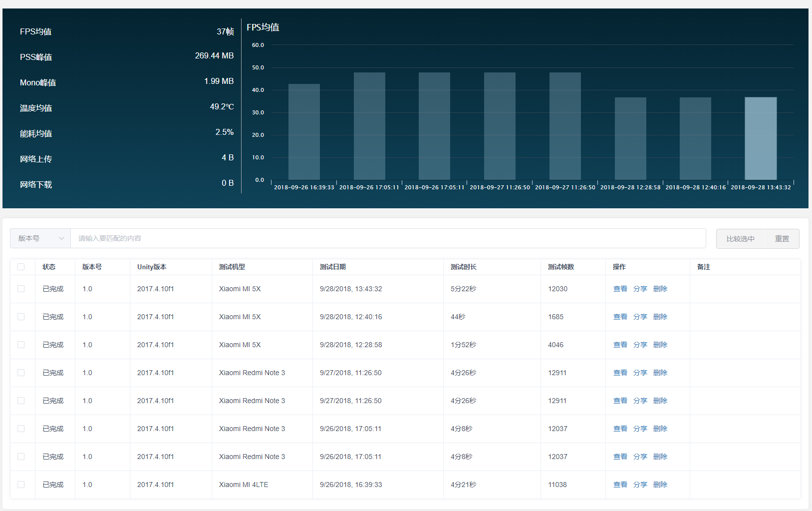812x511 pixels.
Task: Select the FPS bar for 2018-09-26 16:39:33
Action: 304,132
